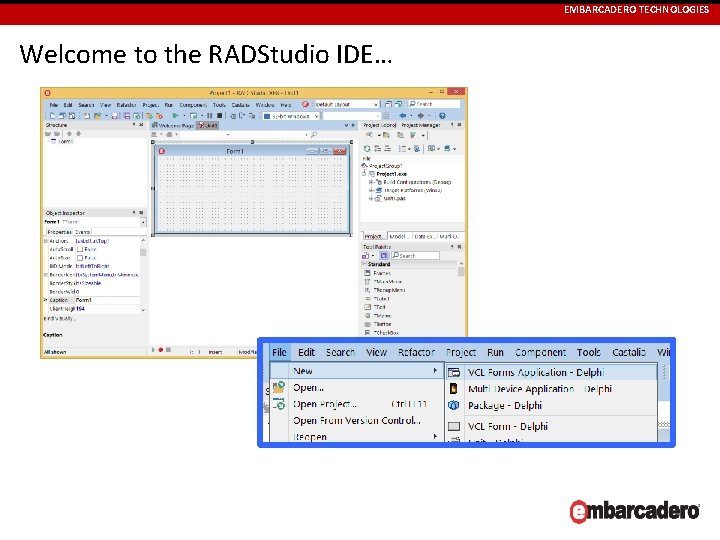Open the 32-bit Windows platform dropdown

[x=316, y=116]
